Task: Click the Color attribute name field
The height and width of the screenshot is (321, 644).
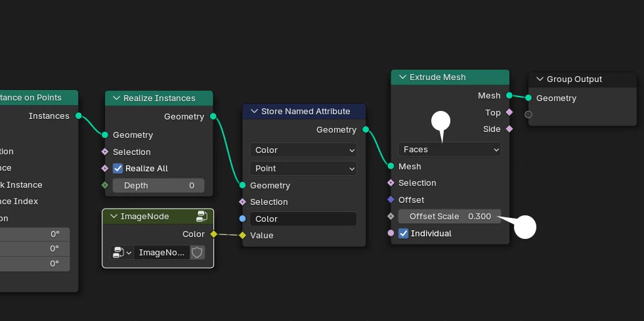Action: click(x=303, y=219)
